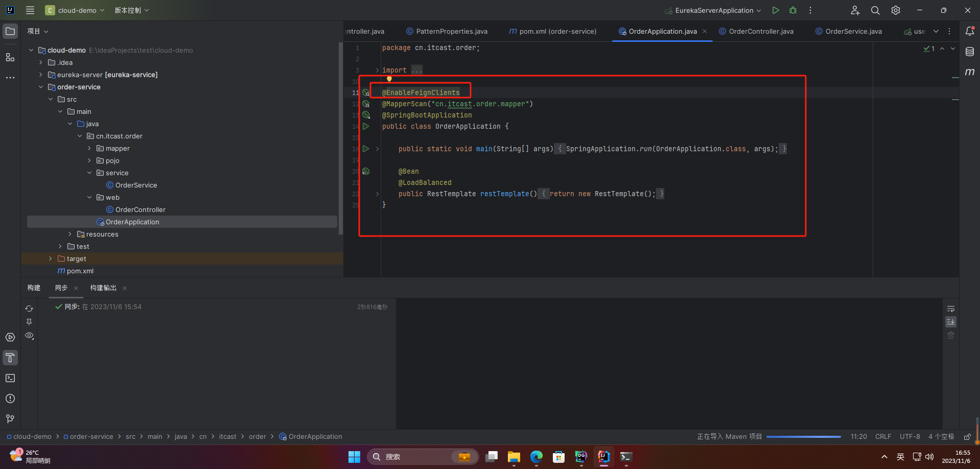The height and width of the screenshot is (469, 980).
Task: Expand the target folder
Action: pos(51,259)
